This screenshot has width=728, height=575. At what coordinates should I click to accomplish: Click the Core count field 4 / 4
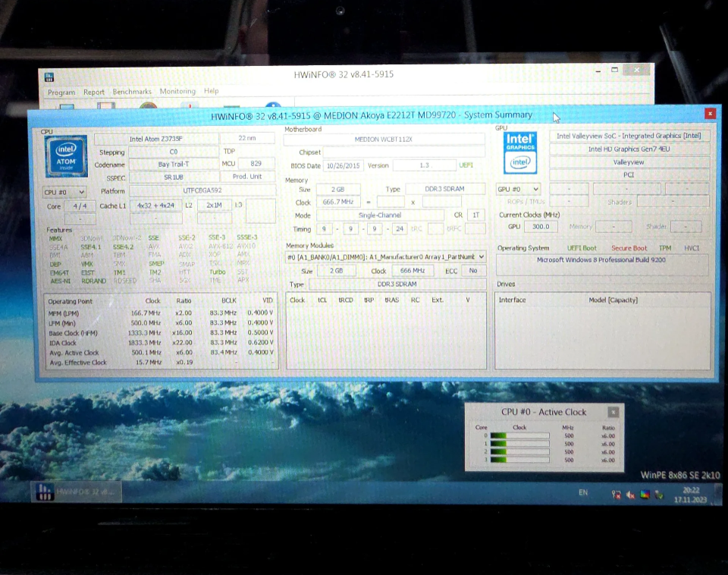80,206
